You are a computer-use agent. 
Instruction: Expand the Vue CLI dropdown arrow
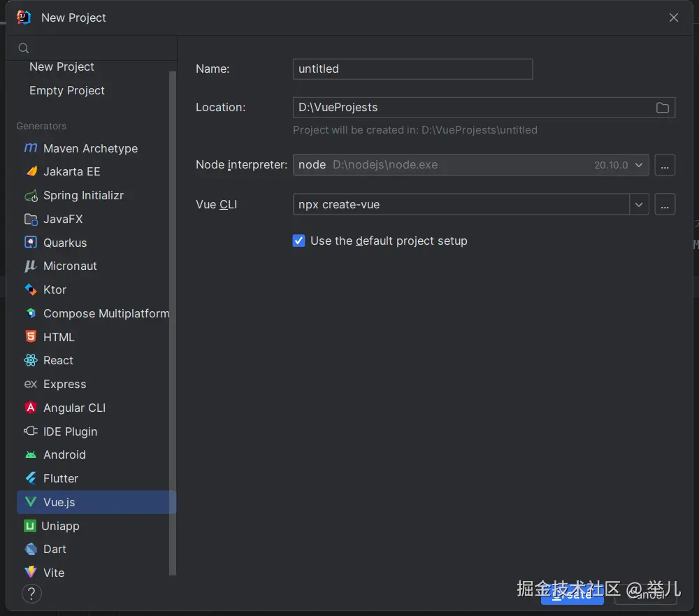tap(639, 204)
